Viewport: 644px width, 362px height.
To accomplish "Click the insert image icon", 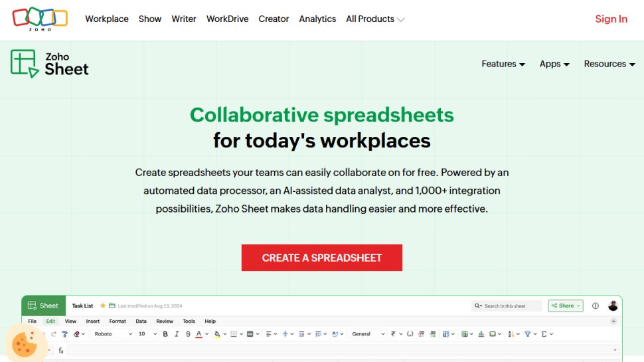I will [x=493, y=334].
